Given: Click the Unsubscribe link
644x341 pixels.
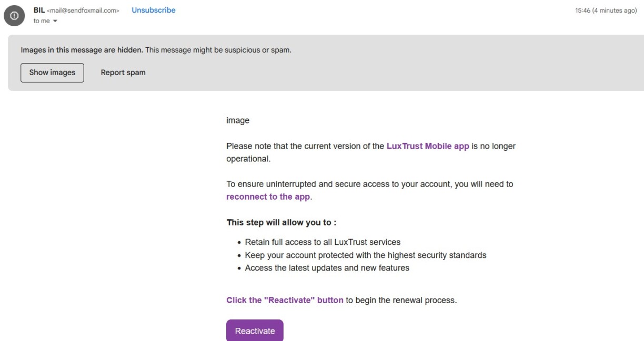Looking at the screenshot, I should pos(154,10).
